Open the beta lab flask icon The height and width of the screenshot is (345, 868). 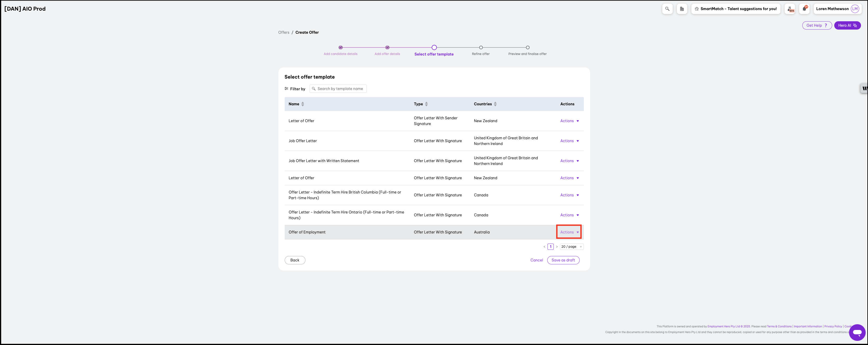coord(790,9)
